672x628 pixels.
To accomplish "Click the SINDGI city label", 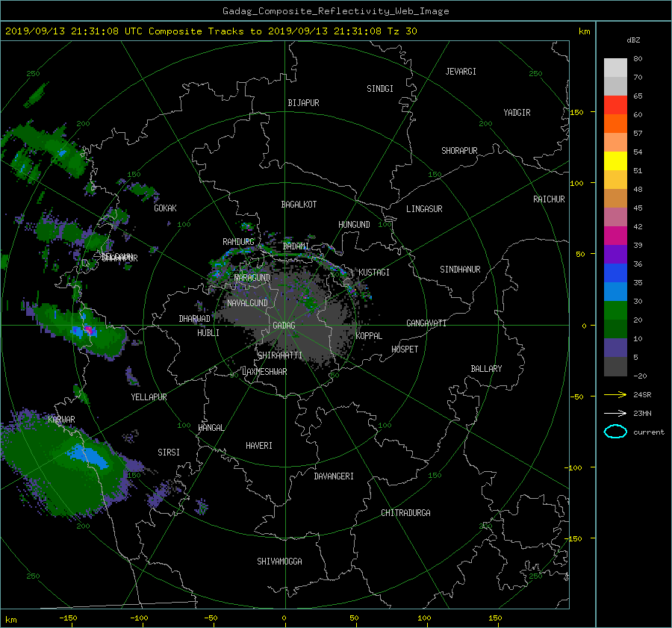I will 380,89.
